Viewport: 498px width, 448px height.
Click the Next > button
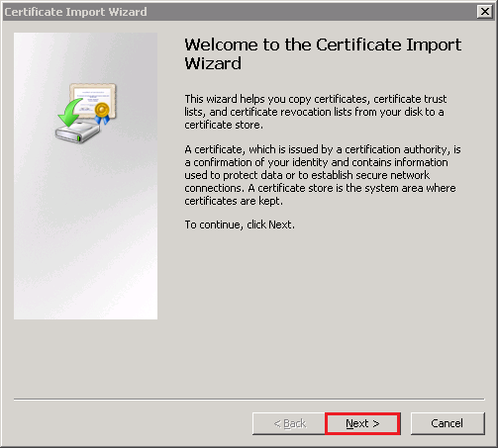362,423
